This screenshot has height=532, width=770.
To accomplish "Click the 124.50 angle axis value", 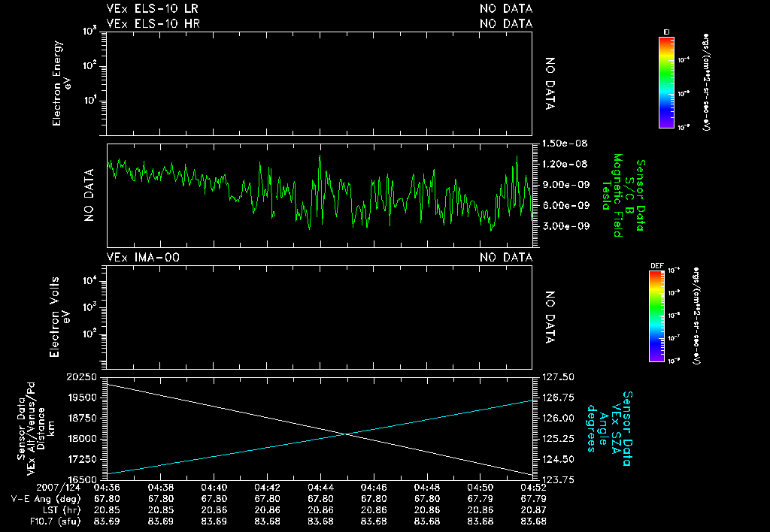I will tap(559, 459).
